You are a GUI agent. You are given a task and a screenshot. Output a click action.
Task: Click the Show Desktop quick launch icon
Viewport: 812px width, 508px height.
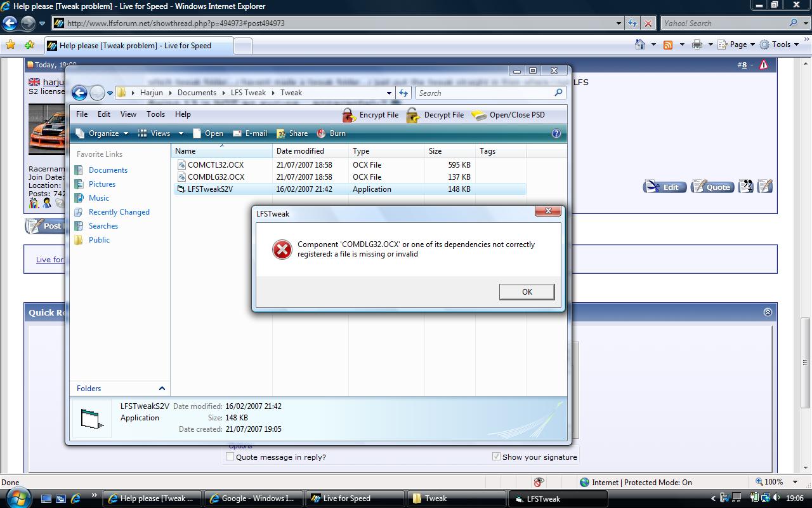46,498
